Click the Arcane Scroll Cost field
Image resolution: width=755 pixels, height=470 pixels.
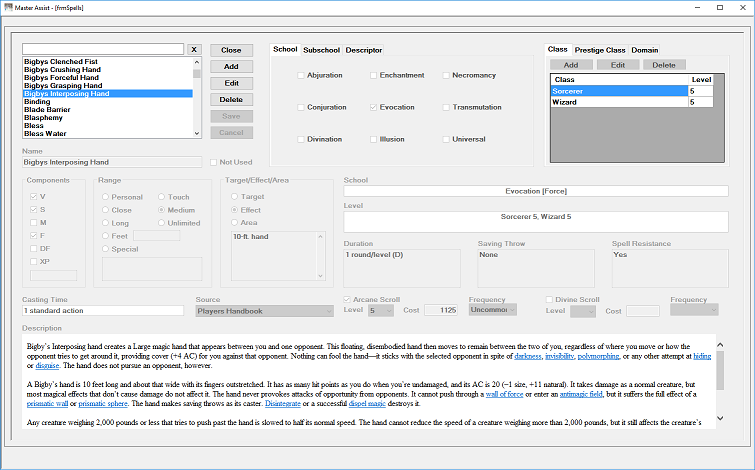pos(441,310)
